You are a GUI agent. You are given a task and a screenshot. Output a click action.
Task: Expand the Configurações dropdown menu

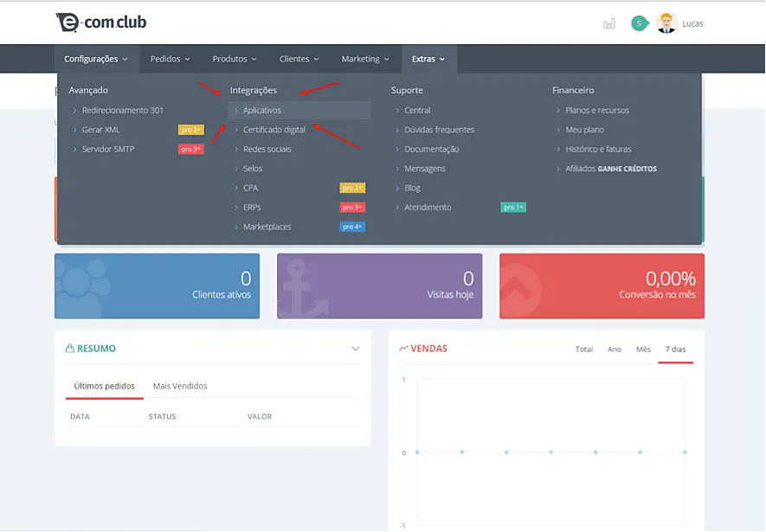coord(96,59)
